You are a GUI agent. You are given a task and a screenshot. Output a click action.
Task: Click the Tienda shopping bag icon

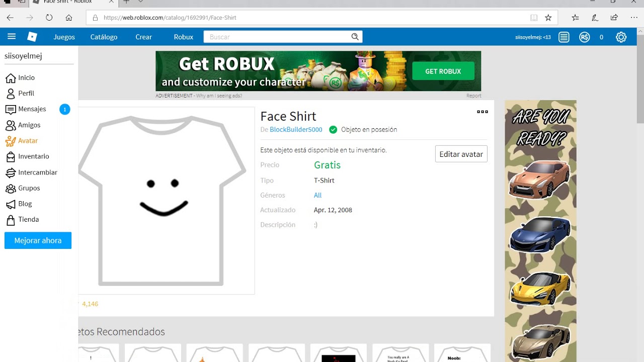click(x=11, y=220)
